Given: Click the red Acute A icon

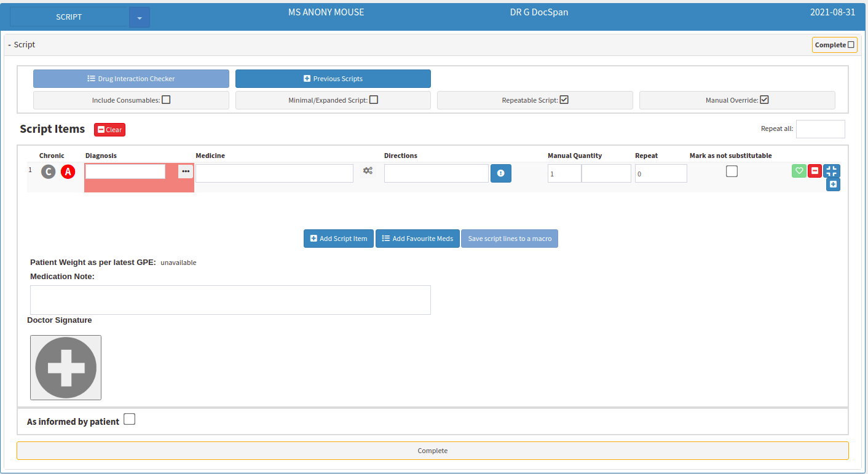Looking at the screenshot, I should tap(68, 172).
